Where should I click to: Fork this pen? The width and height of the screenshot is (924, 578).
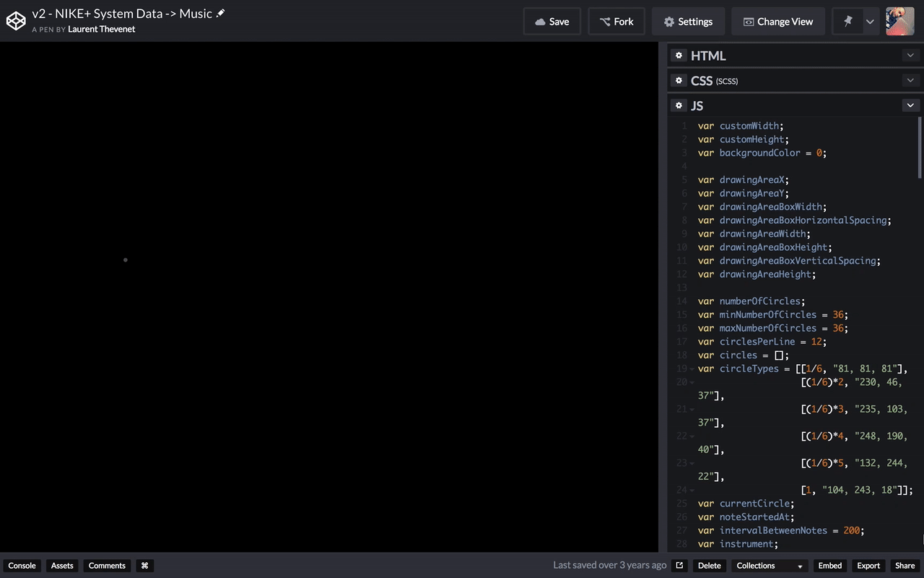(616, 21)
